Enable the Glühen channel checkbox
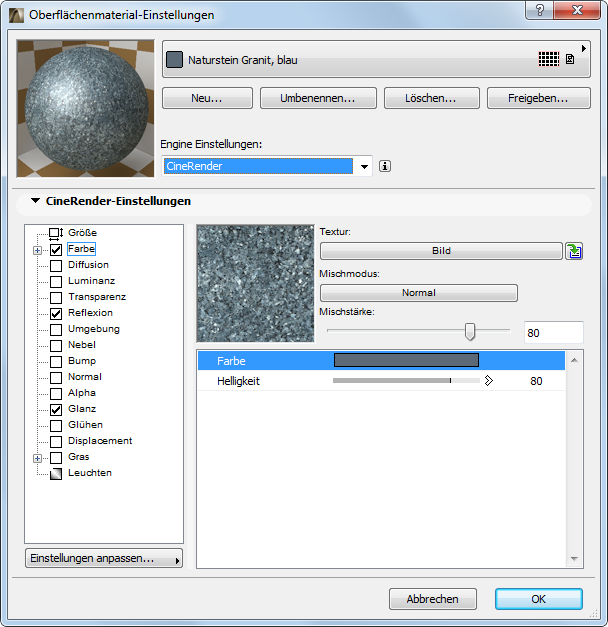The image size is (608, 627). (x=56, y=426)
